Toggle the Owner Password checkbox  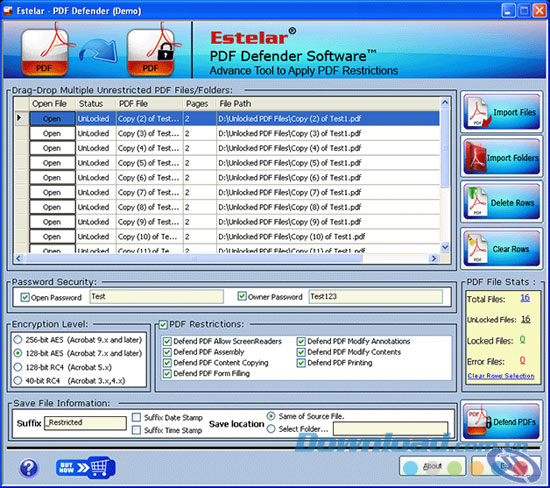click(x=242, y=296)
